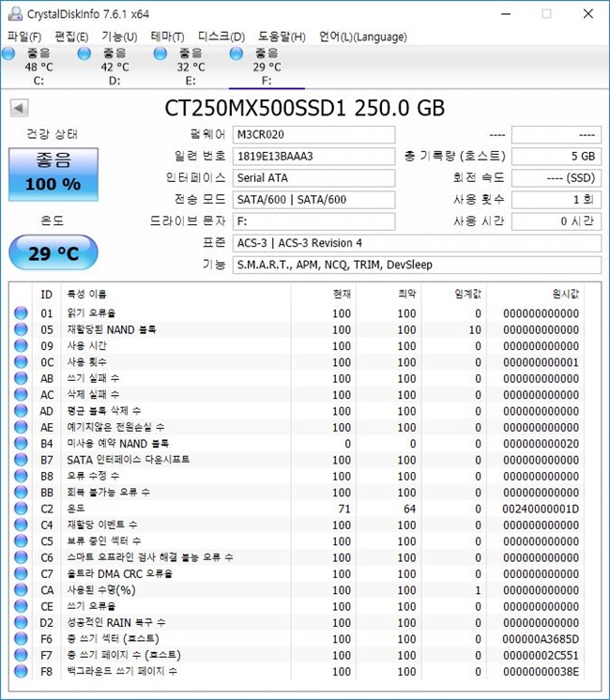Screen dimensions: 610x700
Task: Open the 디스크(D) menu
Action: pos(221,37)
